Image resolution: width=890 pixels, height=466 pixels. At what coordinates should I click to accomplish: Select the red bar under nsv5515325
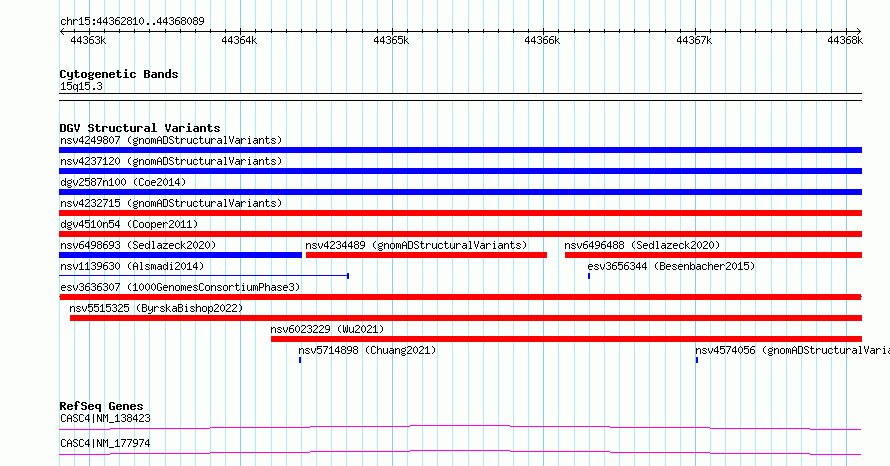click(x=466, y=318)
